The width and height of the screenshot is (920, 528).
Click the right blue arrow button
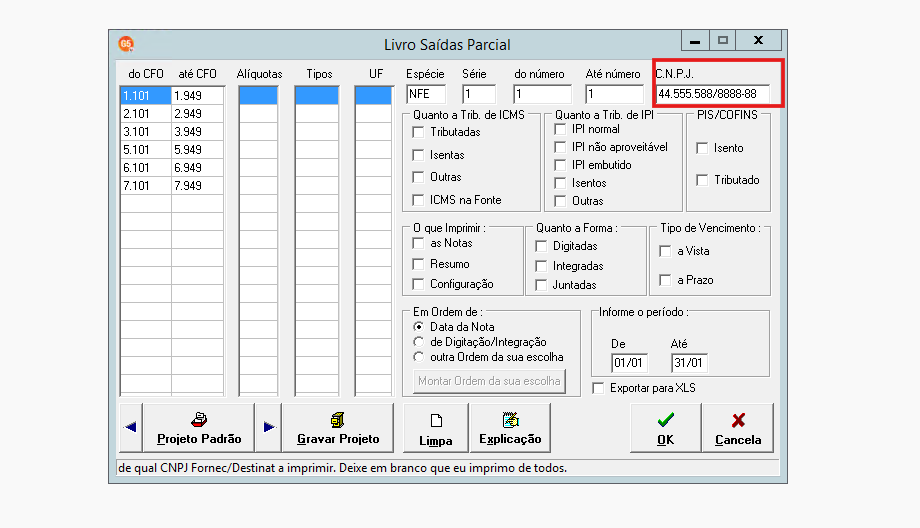click(x=269, y=427)
